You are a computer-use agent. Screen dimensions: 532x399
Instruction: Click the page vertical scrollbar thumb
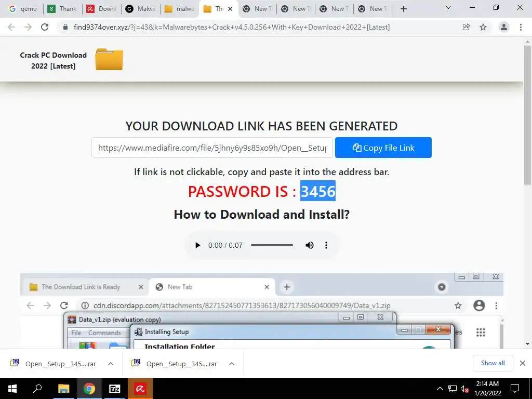(527, 115)
